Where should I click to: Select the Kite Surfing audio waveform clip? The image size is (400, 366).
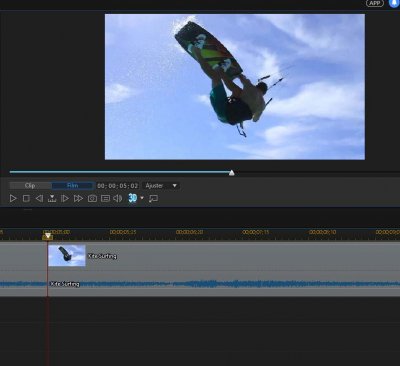pyautogui.click(x=200, y=284)
